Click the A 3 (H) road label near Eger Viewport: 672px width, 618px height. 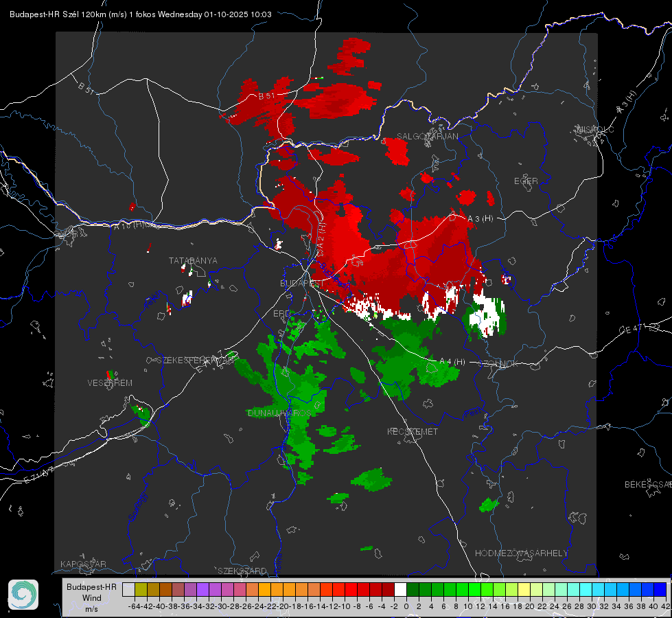point(480,219)
